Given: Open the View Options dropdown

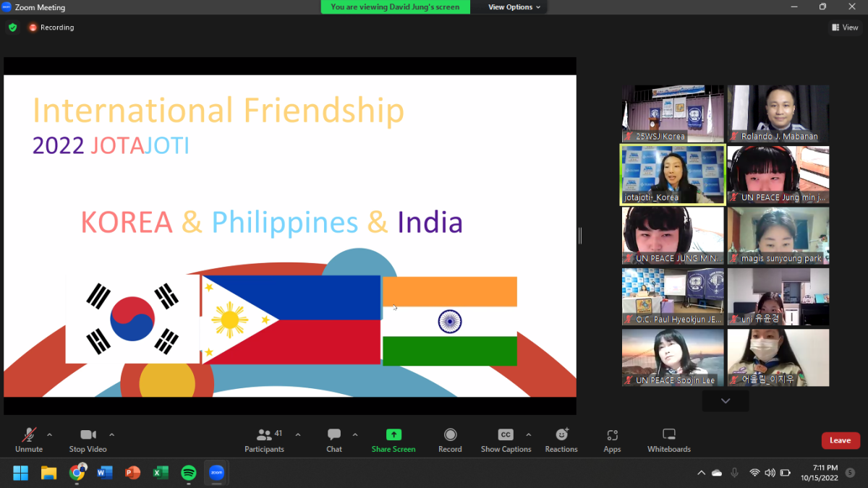Looking at the screenshot, I should coord(514,7).
